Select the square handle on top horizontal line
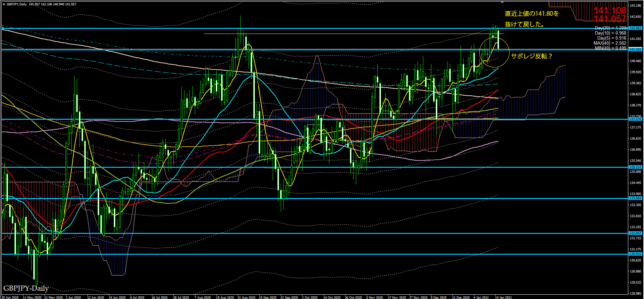The height and width of the screenshot is (299, 644). point(3,29)
